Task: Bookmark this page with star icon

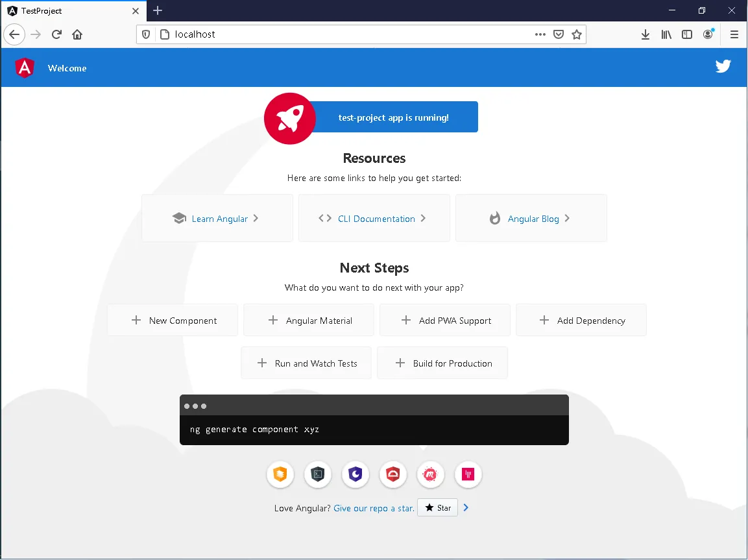Action: pos(577,34)
